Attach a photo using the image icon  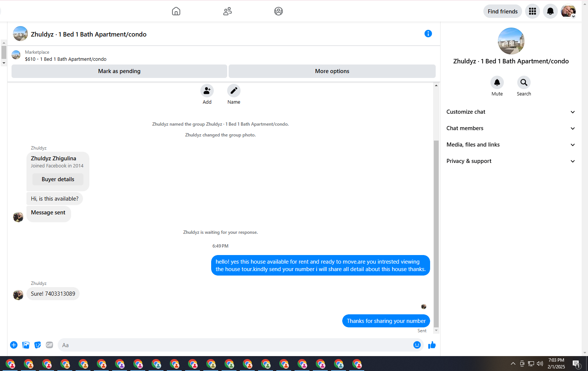click(x=26, y=345)
